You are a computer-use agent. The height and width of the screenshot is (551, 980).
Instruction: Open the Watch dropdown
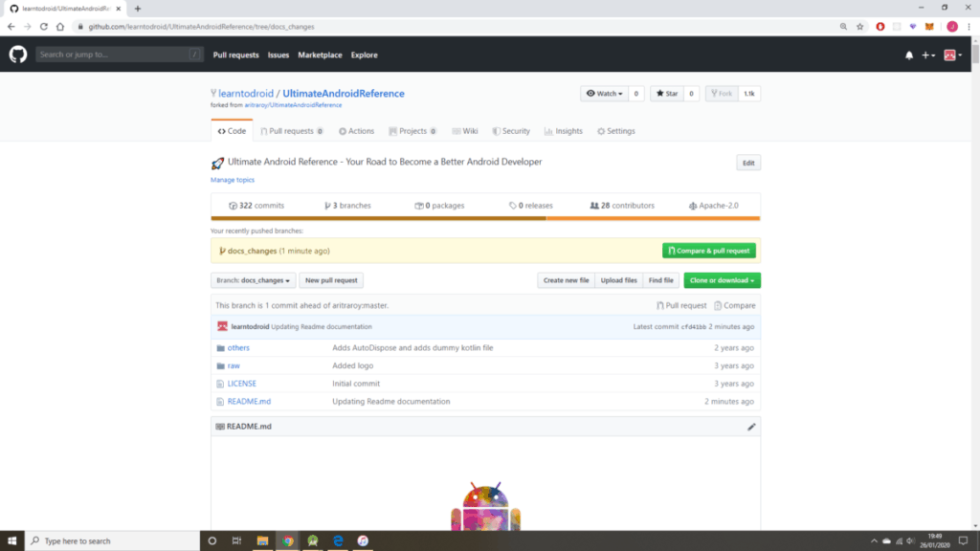coord(605,94)
